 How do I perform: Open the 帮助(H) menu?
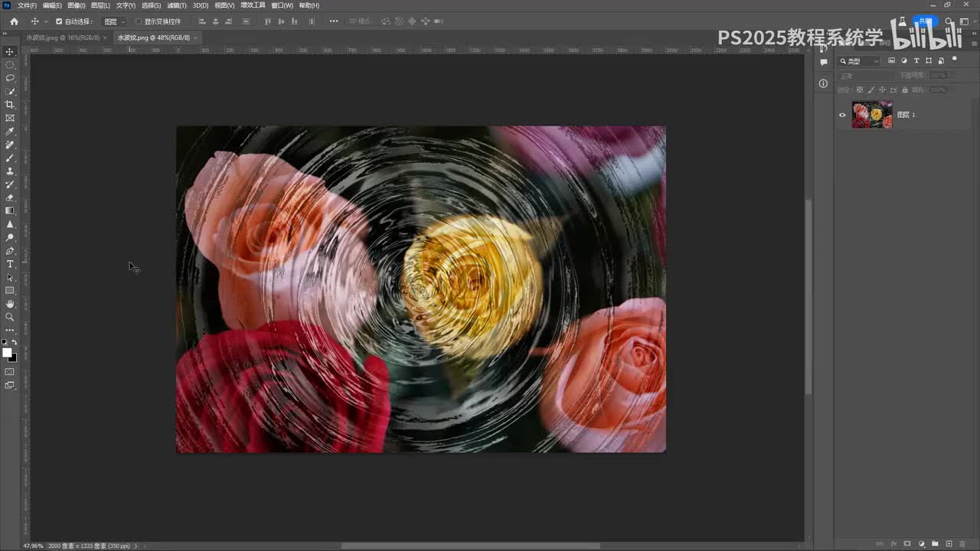(x=309, y=5)
